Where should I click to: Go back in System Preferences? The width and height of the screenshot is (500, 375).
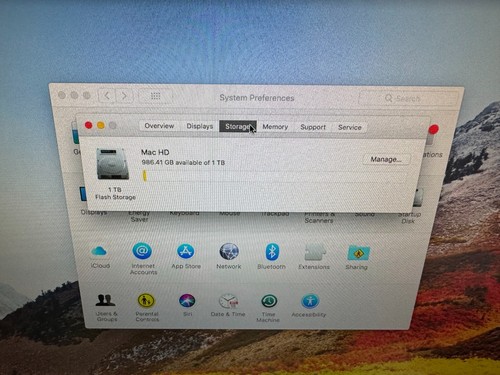point(107,96)
